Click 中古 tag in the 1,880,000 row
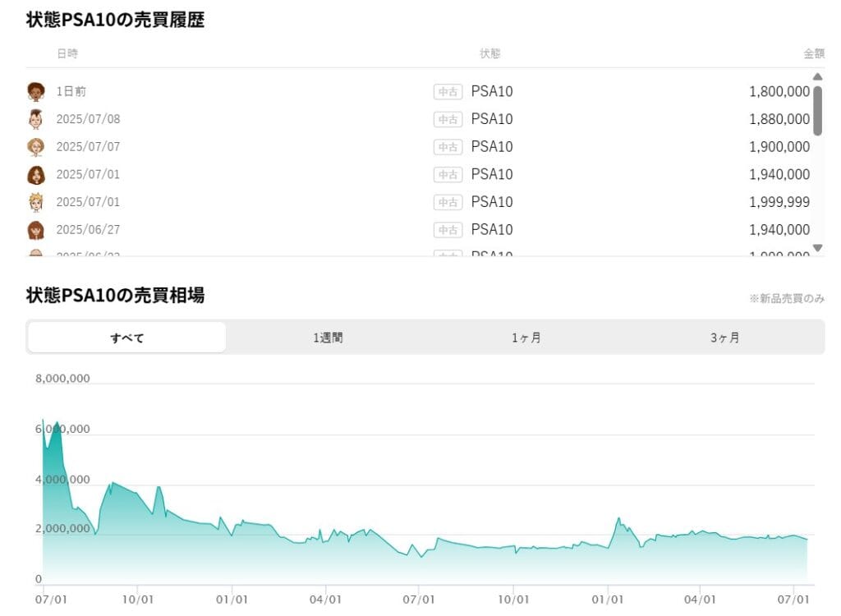 (x=448, y=119)
